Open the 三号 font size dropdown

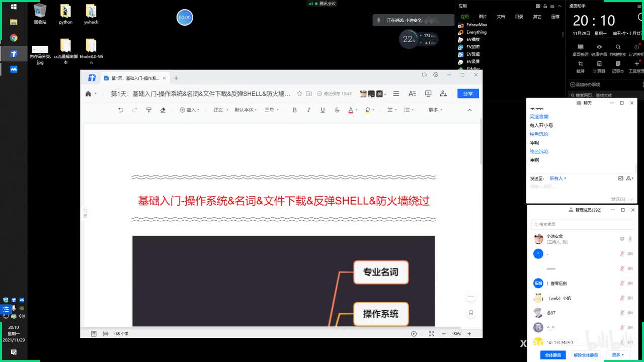[272, 110]
